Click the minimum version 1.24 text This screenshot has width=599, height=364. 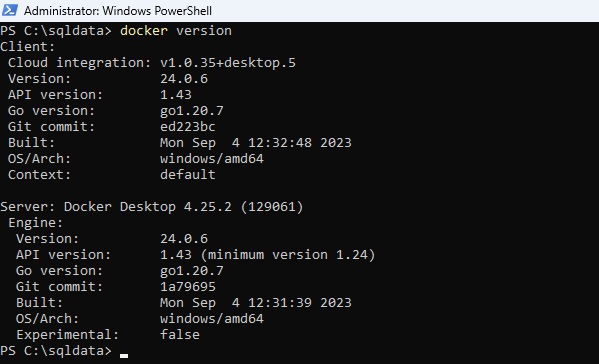(x=288, y=255)
